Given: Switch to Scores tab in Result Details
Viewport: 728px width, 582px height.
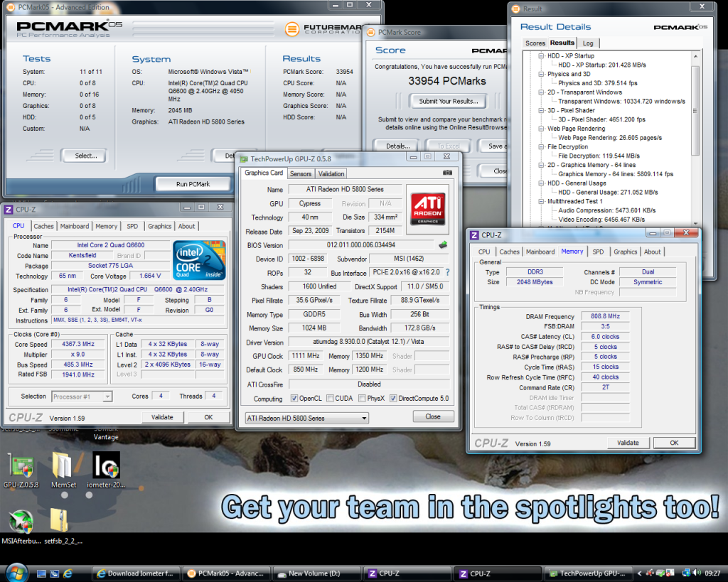Looking at the screenshot, I should [535, 43].
